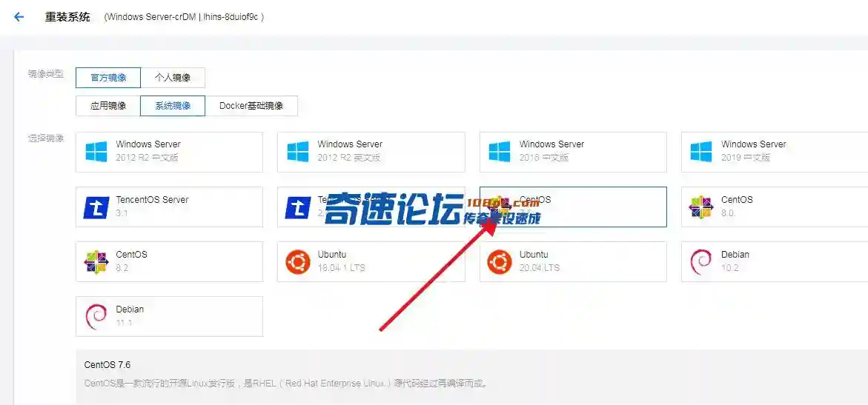The width and height of the screenshot is (868, 405).
Task: Choose the Debian 10.2 swirl logo
Action: [x=700, y=261]
